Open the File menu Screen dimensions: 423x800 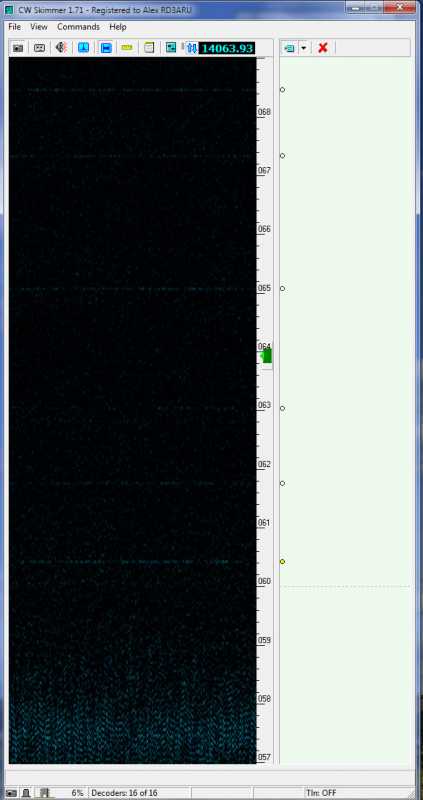click(x=14, y=27)
